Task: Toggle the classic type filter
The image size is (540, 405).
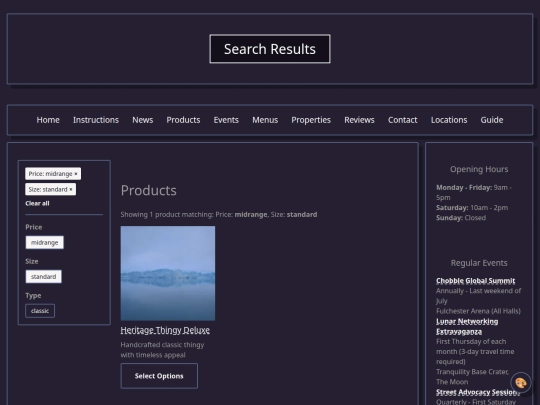Action: pyautogui.click(x=40, y=311)
